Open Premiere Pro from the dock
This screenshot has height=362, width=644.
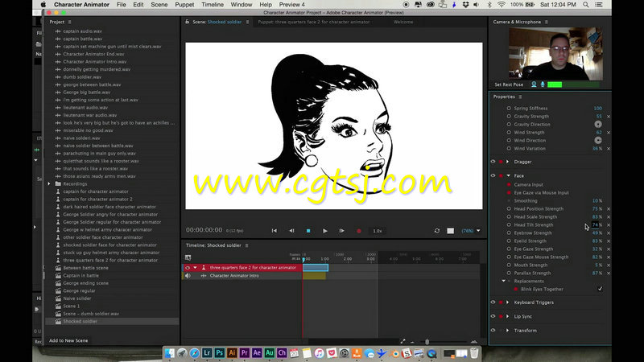pyautogui.click(x=245, y=352)
